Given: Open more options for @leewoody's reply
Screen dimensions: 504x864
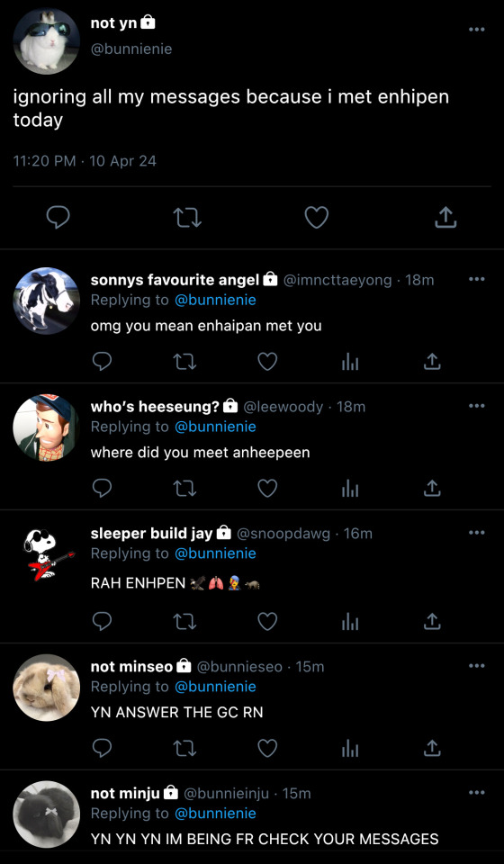Looking at the screenshot, I should [x=476, y=406].
